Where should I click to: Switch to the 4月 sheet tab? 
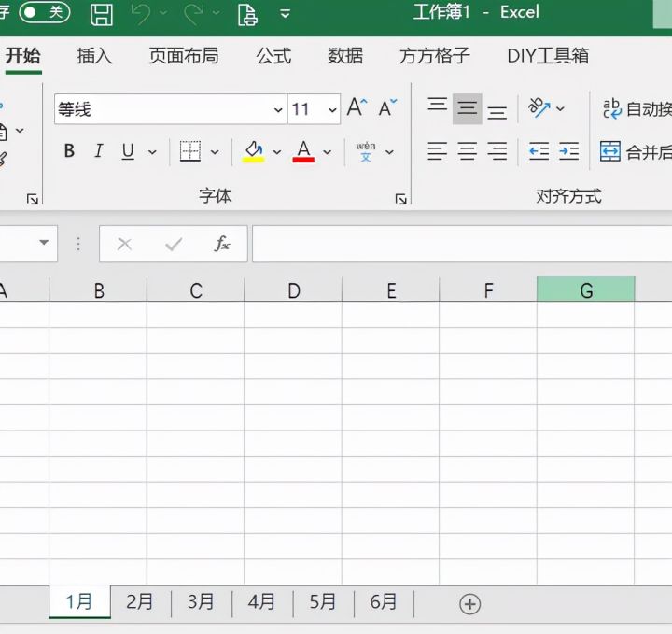pos(261,602)
